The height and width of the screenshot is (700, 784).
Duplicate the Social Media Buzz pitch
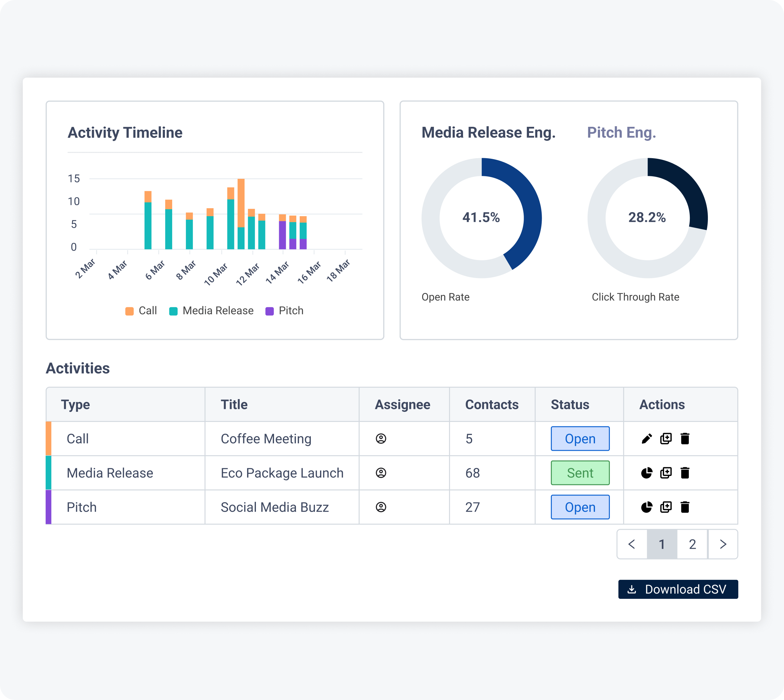[666, 507]
